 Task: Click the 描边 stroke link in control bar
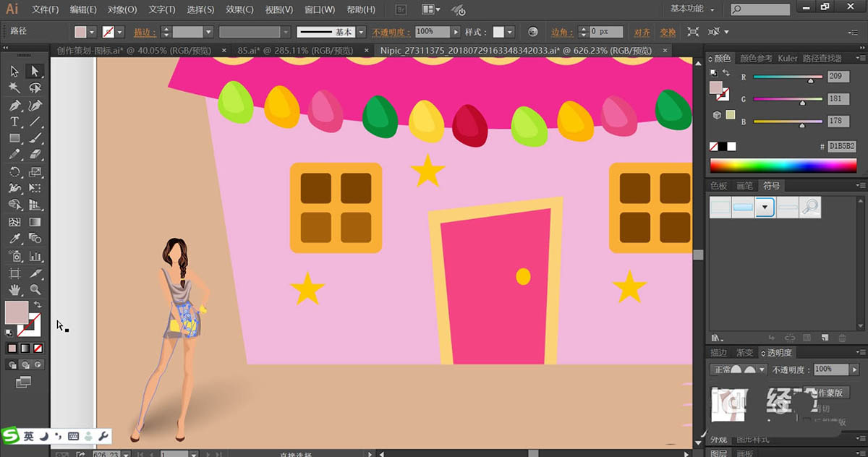click(x=145, y=32)
